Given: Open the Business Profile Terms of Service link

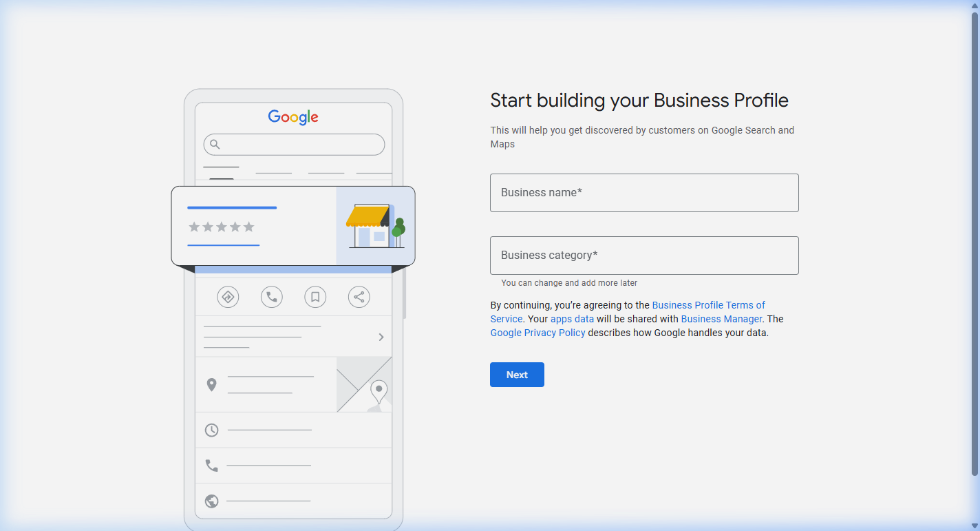Looking at the screenshot, I should (x=628, y=312).
